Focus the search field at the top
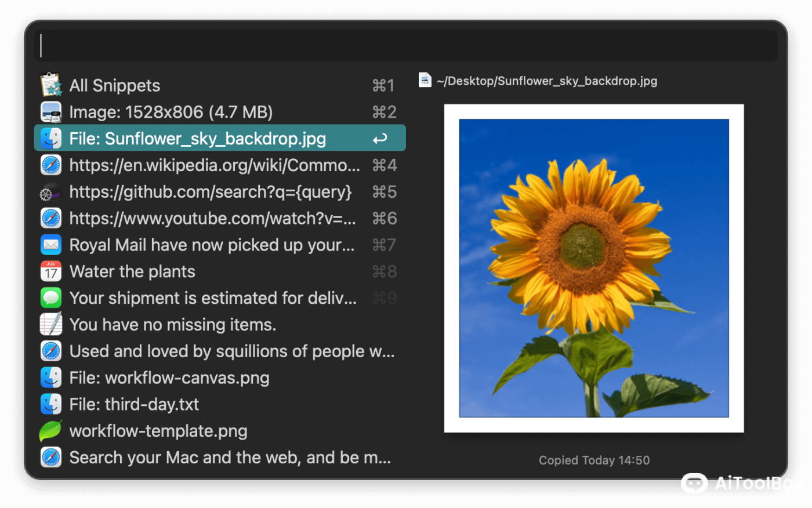The width and height of the screenshot is (812, 508). point(406,46)
